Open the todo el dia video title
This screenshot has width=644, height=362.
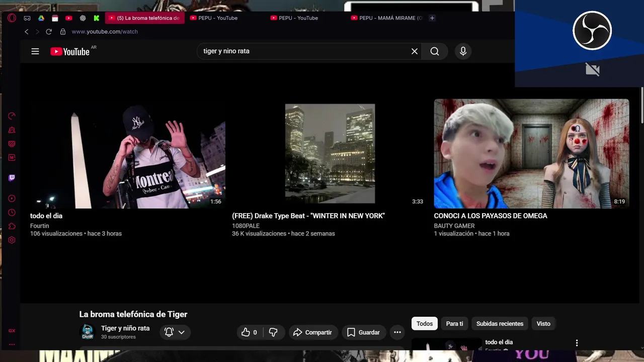point(46,216)
